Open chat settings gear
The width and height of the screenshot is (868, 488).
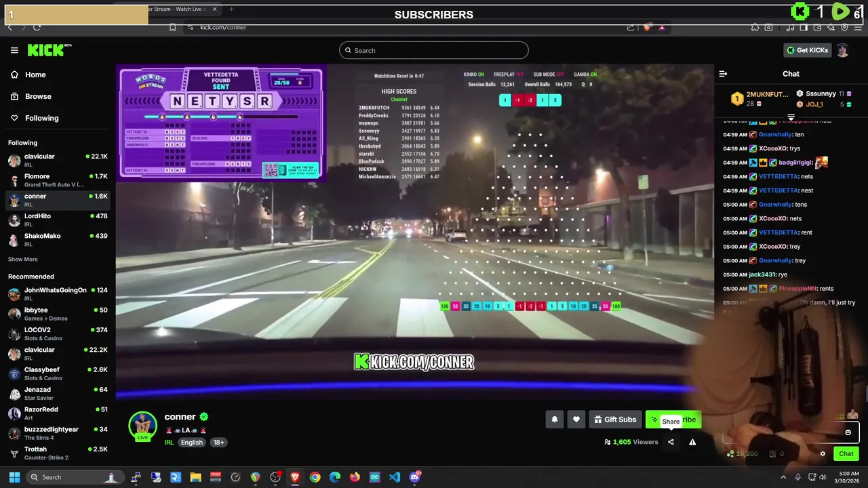pyautogui.click(x=823, y=454)
